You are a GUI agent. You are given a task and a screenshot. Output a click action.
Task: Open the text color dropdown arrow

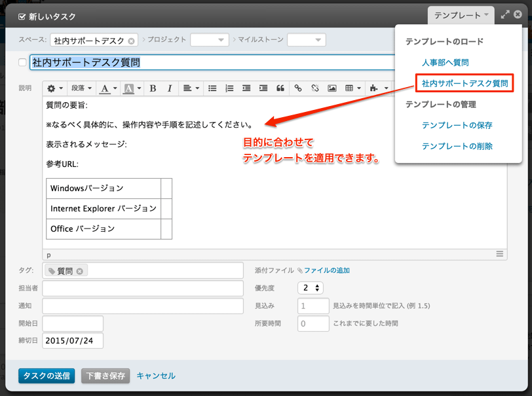[115, 88]
